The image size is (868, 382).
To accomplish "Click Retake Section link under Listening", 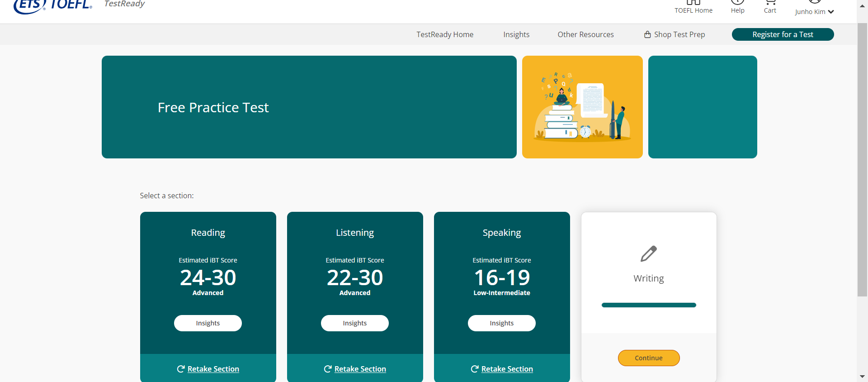I will [x=360, y=369].
